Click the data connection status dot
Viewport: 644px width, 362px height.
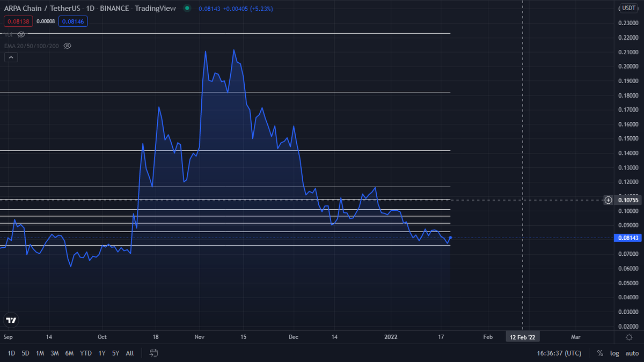[x=187, y=9]
